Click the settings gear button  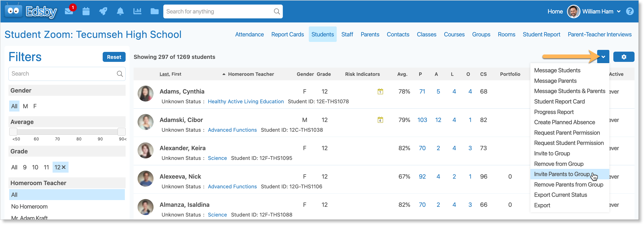(x=624, y=57)
